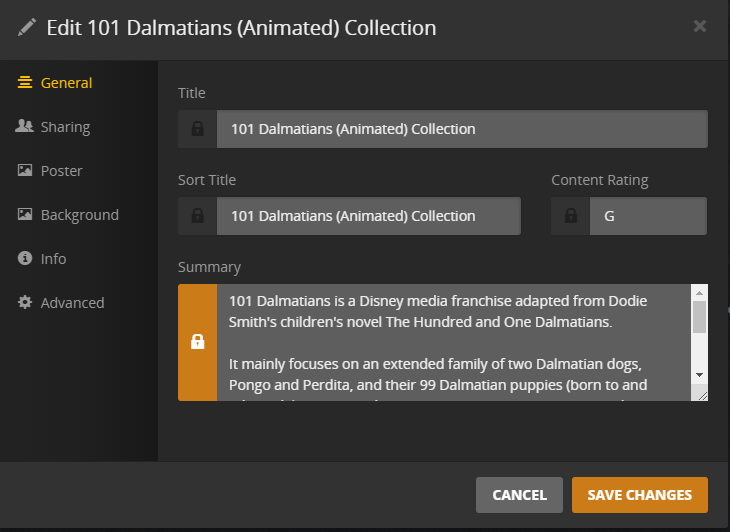Toggle the Content Rating lock

click(x=571, y=216)
